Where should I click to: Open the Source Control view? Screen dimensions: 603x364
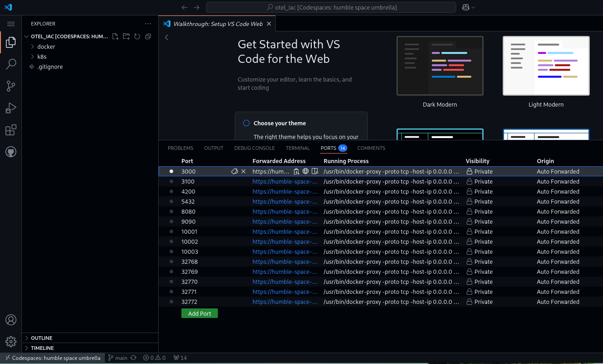click(x=11, y=86)
